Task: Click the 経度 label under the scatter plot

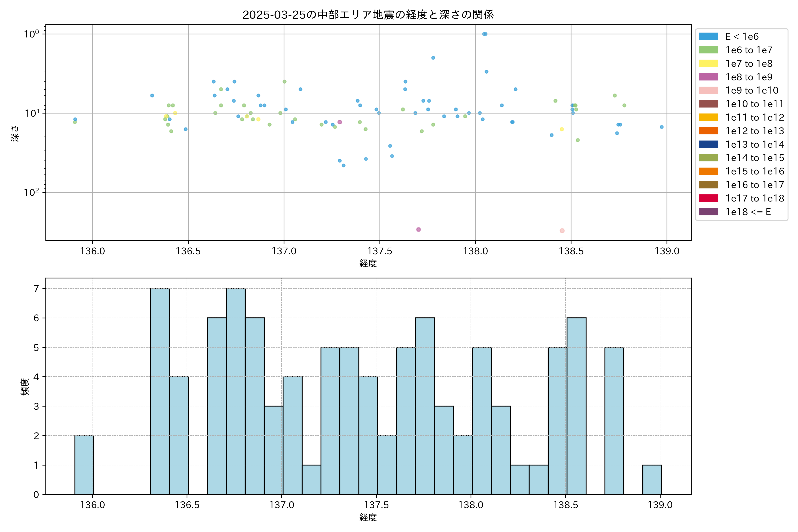Action: click(368, 263)
